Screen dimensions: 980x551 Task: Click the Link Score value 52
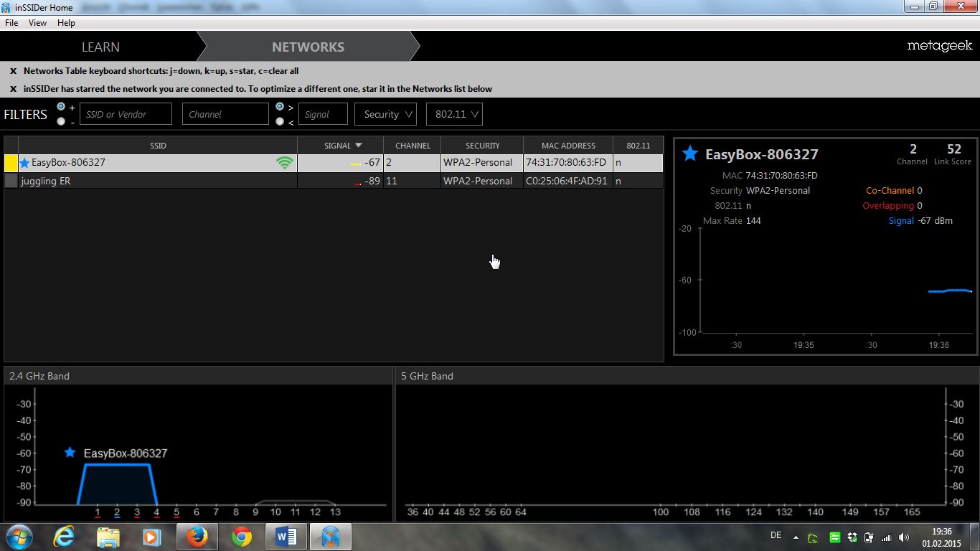point(953,149)
